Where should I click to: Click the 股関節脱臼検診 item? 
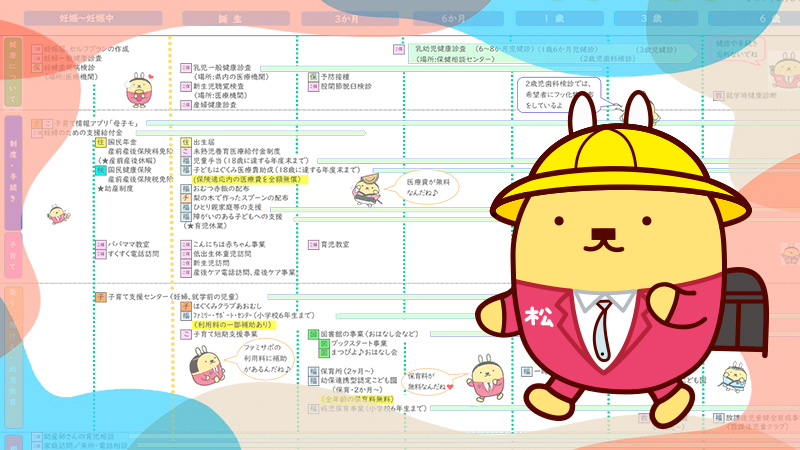coord(346,86)
